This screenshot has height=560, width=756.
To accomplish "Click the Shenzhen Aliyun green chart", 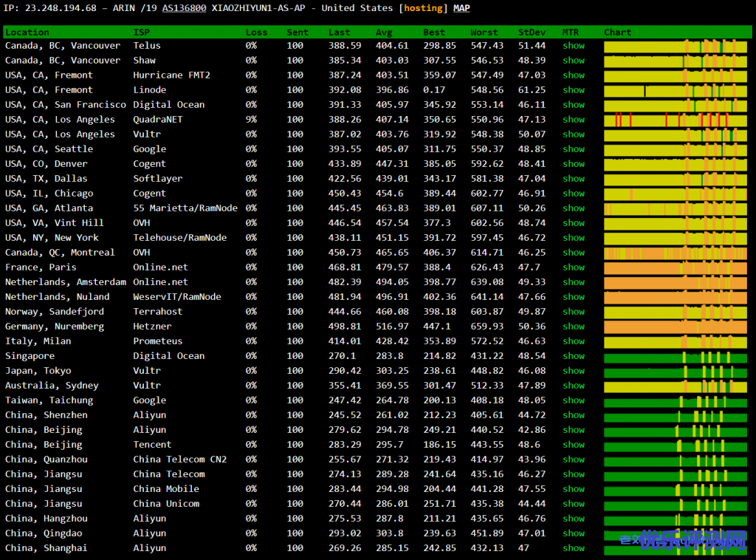I will (675, 415).
